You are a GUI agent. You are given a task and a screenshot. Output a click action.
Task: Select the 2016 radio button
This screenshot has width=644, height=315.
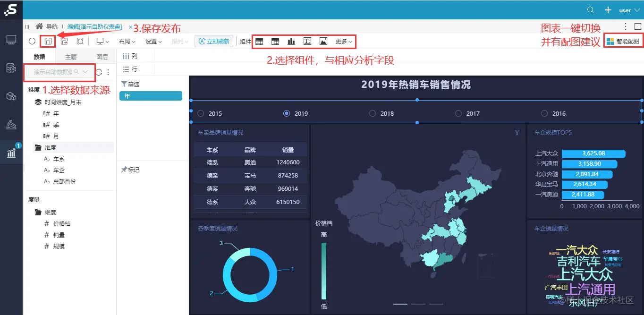544,113
